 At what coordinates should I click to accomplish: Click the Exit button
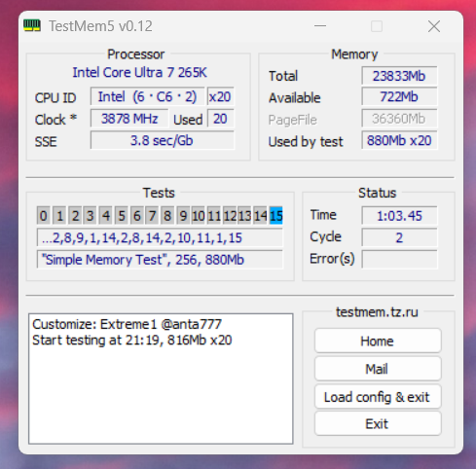[x=378, y=424]
